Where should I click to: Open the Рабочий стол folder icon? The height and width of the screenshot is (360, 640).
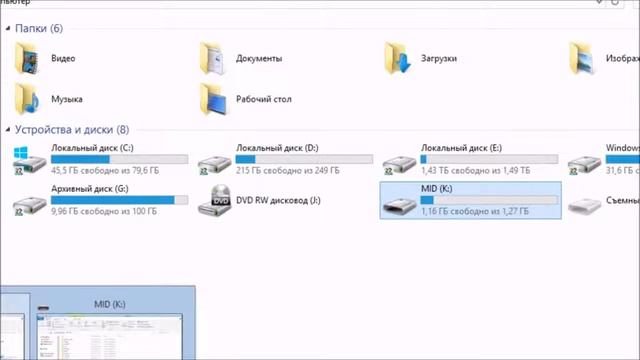(212, 99)
